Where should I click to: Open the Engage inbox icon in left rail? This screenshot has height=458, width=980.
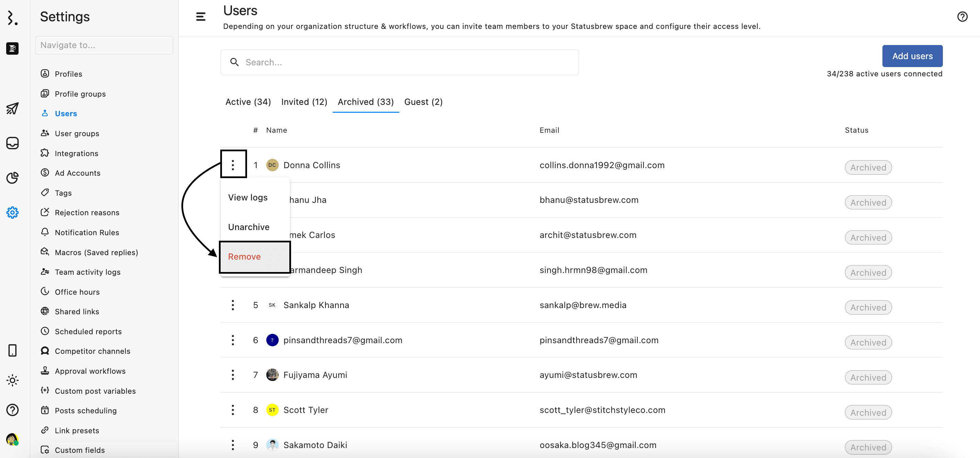click(x=12, y=143)
